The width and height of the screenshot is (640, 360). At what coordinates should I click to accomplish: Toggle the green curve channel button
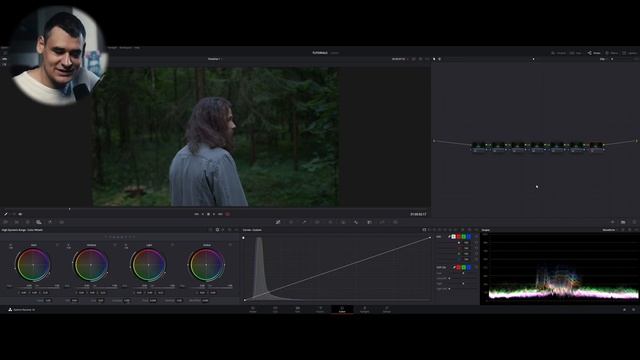(x=464, y=237)
